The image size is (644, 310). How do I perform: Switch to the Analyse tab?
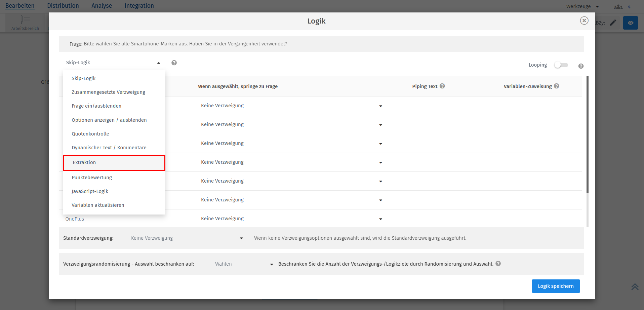click(x=102, y=6)
